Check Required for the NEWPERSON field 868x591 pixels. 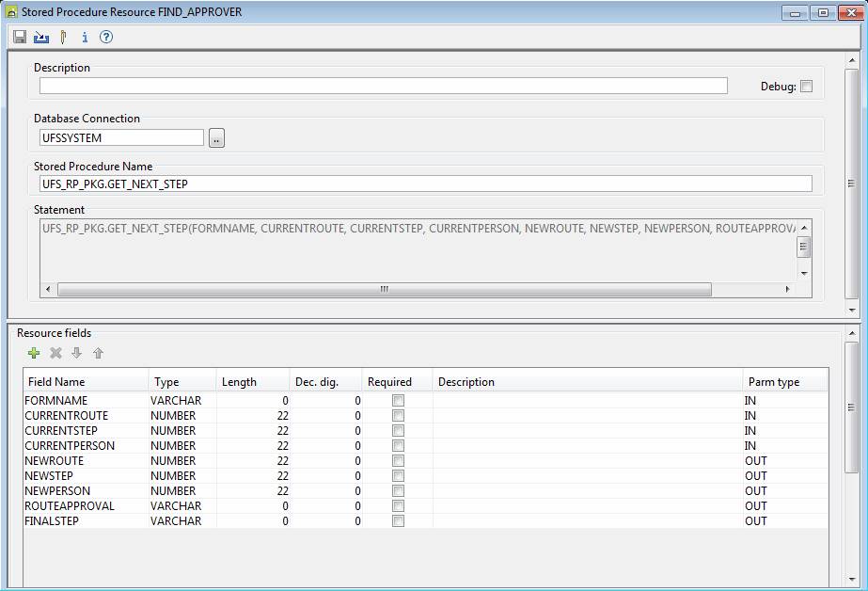click(398, 491)
